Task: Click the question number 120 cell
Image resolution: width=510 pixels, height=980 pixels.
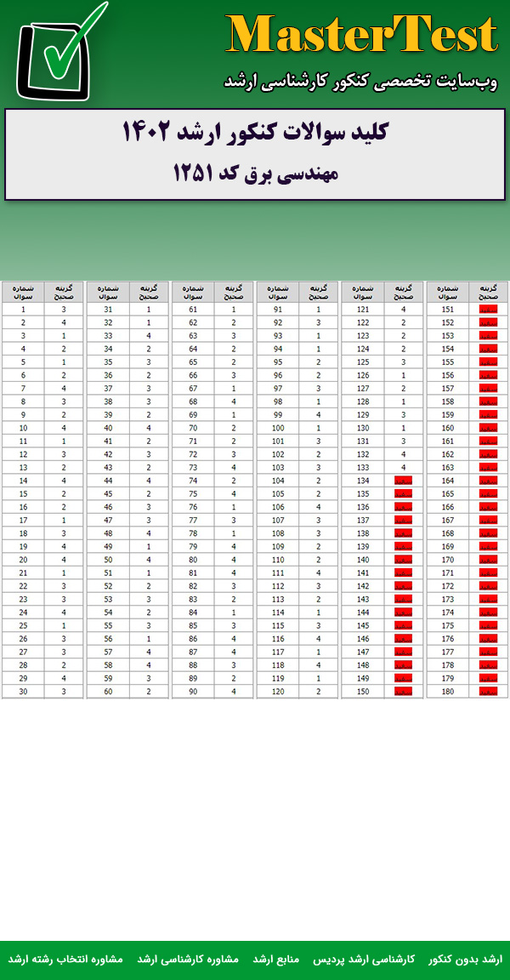Action: click(278, 692)
